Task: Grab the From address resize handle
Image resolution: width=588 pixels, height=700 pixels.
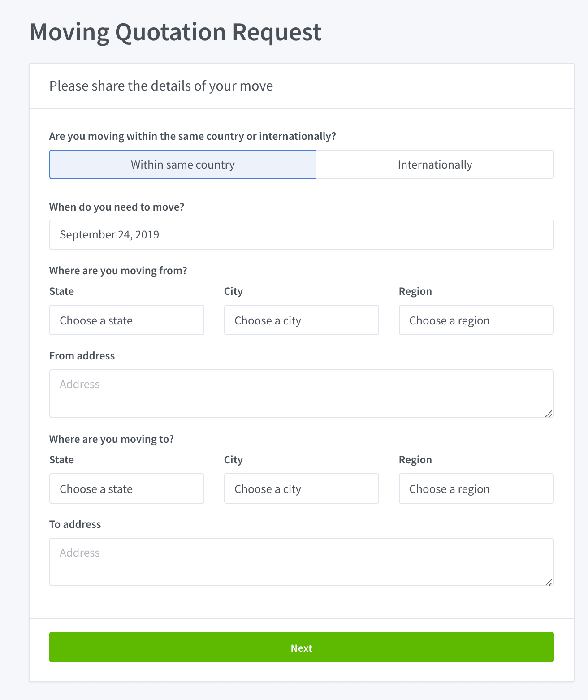Action: [549, 414]
